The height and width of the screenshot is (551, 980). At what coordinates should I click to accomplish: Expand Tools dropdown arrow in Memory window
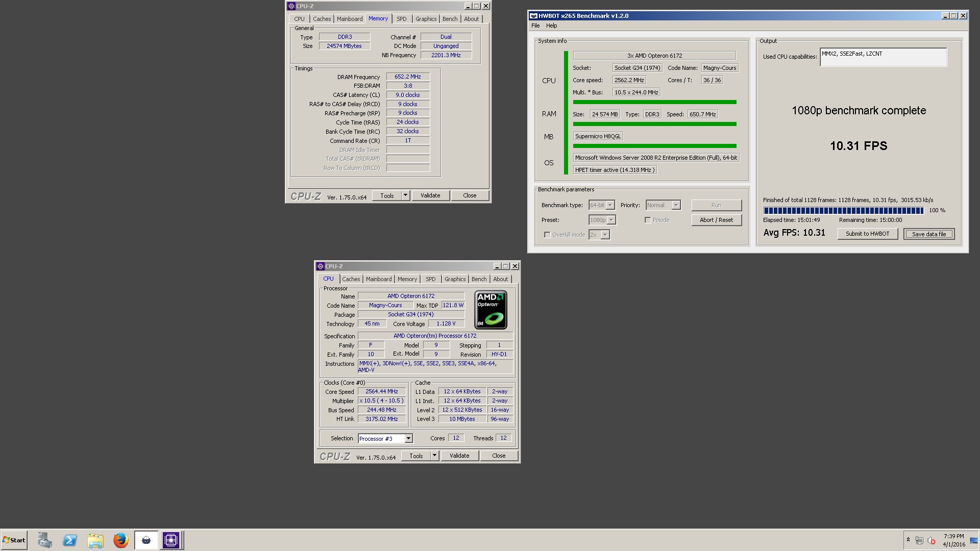(x=406, y=195)
